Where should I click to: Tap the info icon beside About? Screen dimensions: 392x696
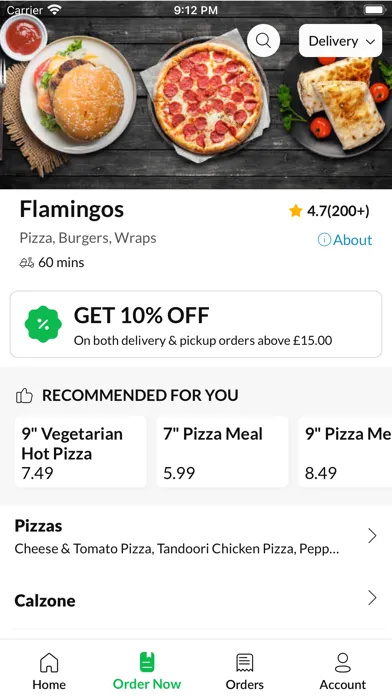coord(324,240)
